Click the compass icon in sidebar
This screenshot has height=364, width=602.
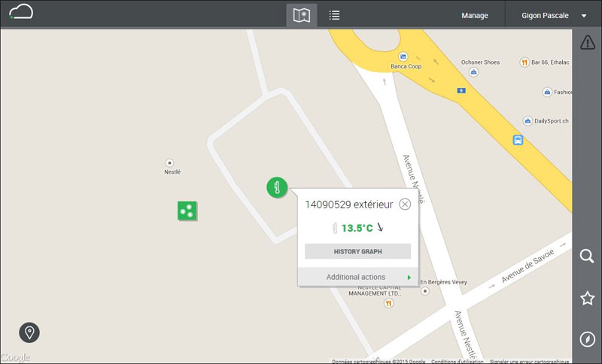coord(588,339)
